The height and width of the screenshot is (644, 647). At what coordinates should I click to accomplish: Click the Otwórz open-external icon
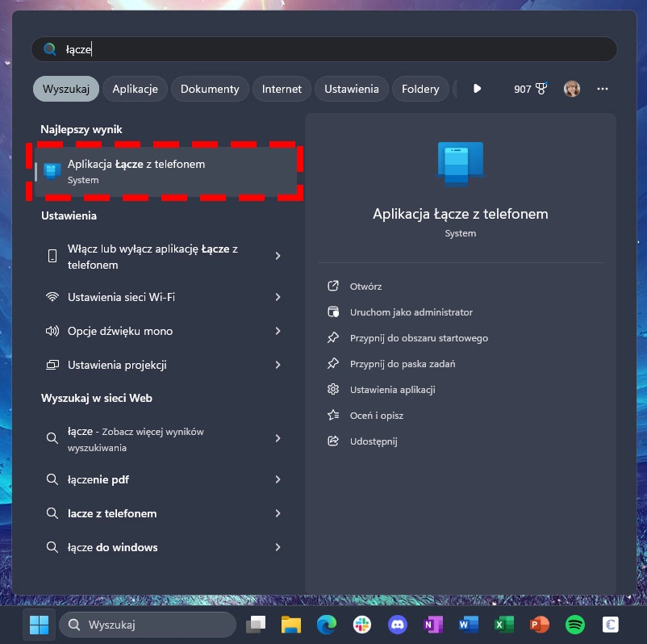click(333, 286)
